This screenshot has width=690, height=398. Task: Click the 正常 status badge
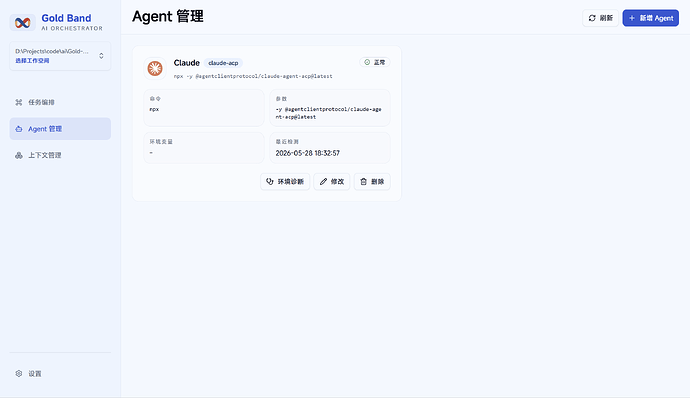click(x=374, y=62)
